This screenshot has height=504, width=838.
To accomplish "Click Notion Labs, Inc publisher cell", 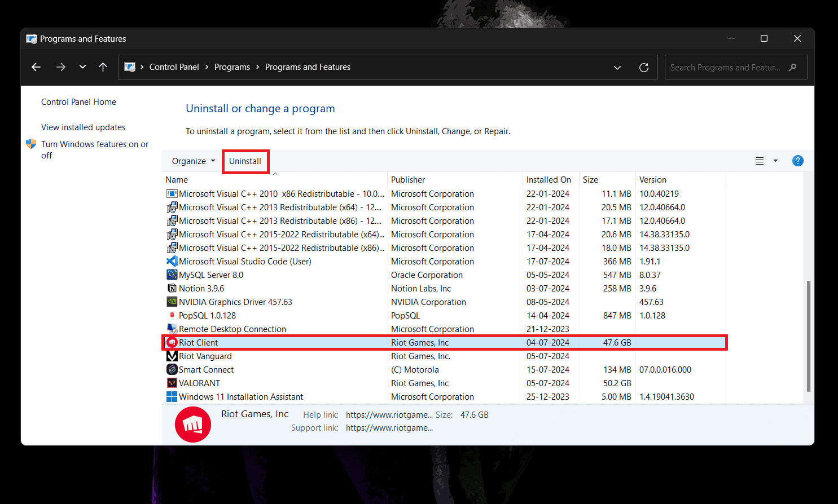I will 421,289.
